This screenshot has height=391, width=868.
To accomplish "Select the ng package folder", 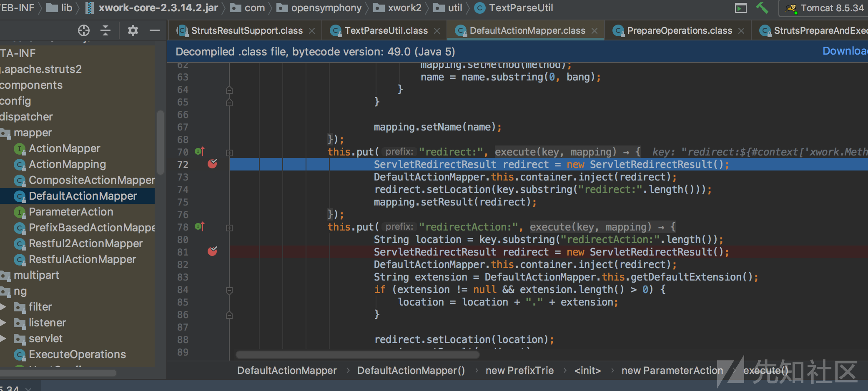I will pos(20,291).
